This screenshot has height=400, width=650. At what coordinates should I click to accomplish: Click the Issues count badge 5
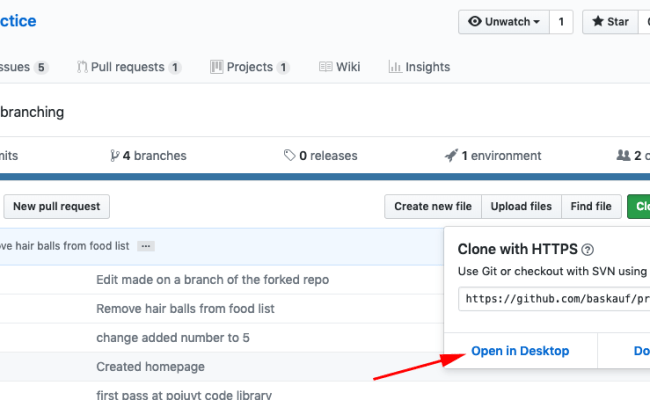41,67
